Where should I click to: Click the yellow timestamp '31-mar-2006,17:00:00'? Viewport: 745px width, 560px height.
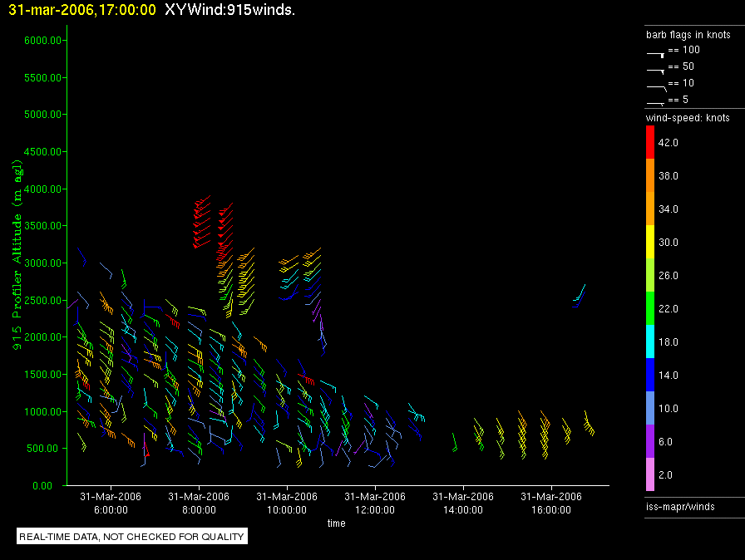tap(82, 9)
